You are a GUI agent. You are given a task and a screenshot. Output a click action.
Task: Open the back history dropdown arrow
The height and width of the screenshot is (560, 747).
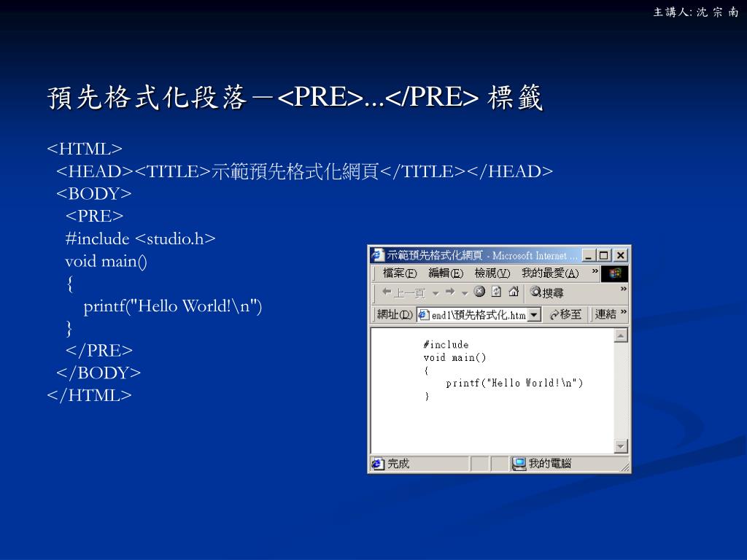[436, 293]
